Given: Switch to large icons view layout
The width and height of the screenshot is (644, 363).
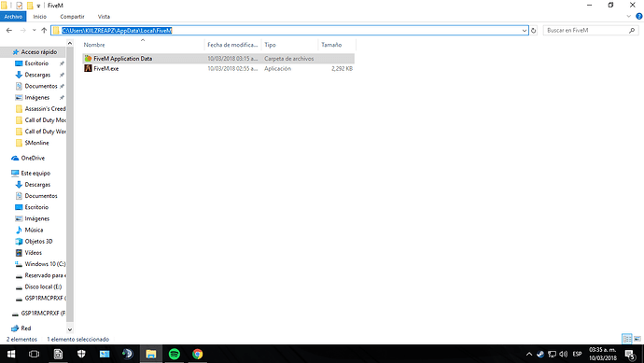Looking at the screenshot, I should [637, 339].
